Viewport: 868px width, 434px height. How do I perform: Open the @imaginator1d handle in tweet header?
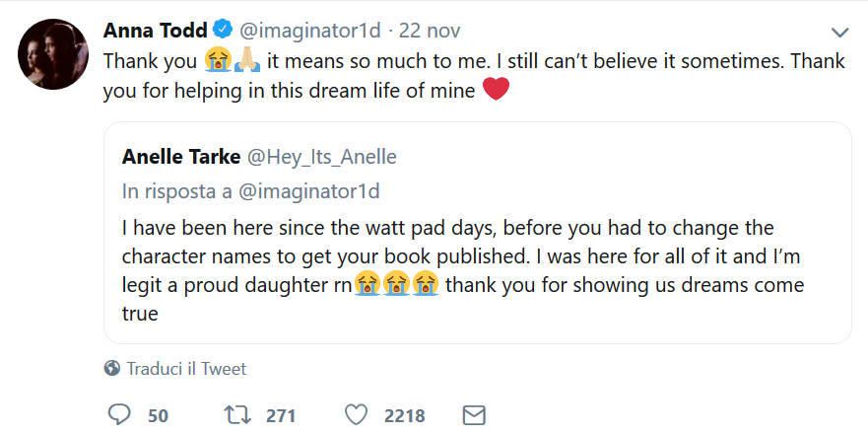(x=309, y=30)
